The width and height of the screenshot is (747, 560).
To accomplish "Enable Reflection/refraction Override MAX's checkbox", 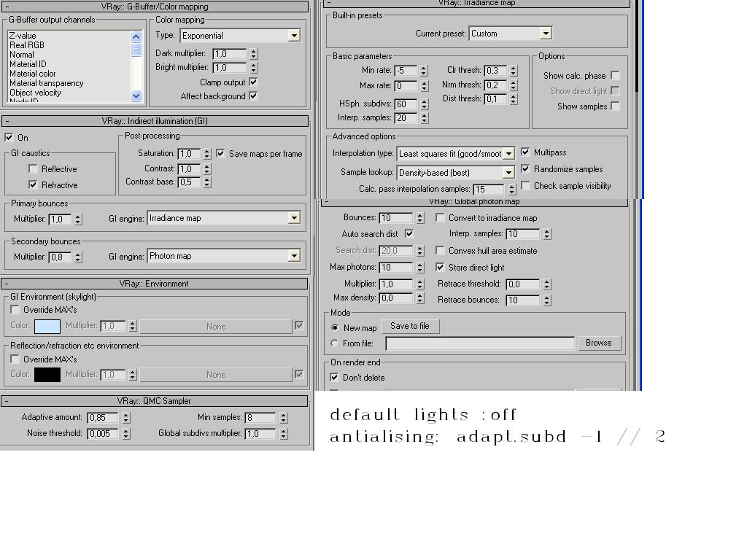I will [15, 359].
